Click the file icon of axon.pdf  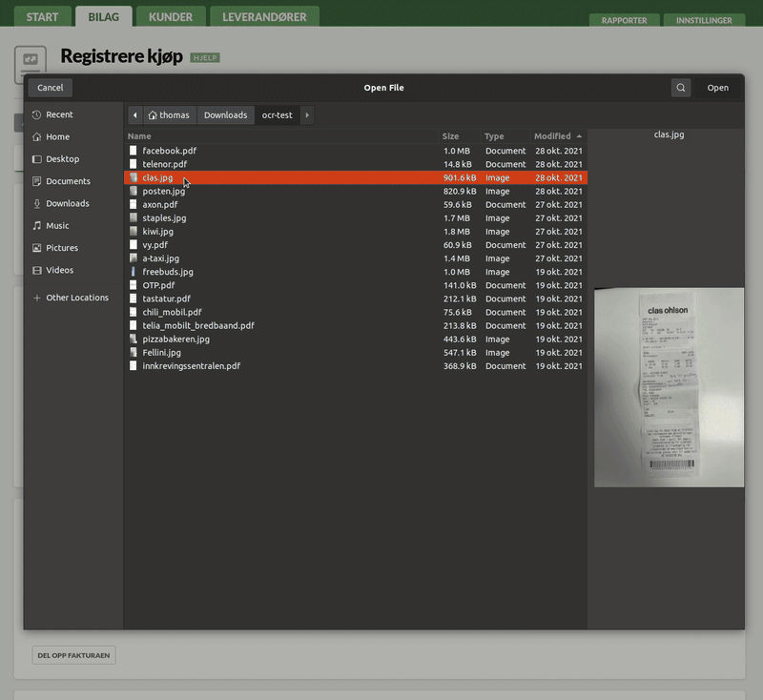[133, 205]
